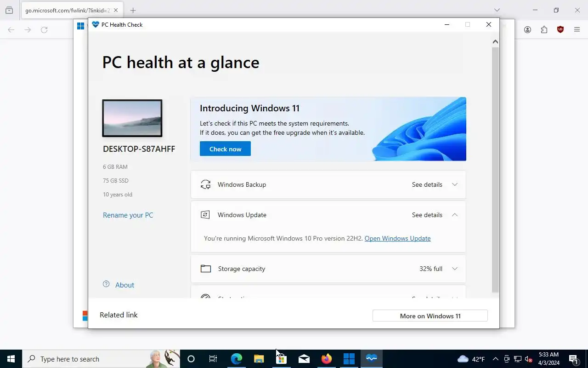The image size is (588, 368).
Task: Open the browser hamburger menu
Action: point(577,29)
